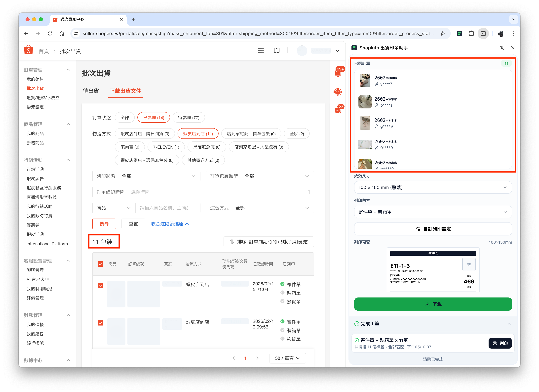Open 蝦皮廣告 in sidebar

tap(35, 179)
